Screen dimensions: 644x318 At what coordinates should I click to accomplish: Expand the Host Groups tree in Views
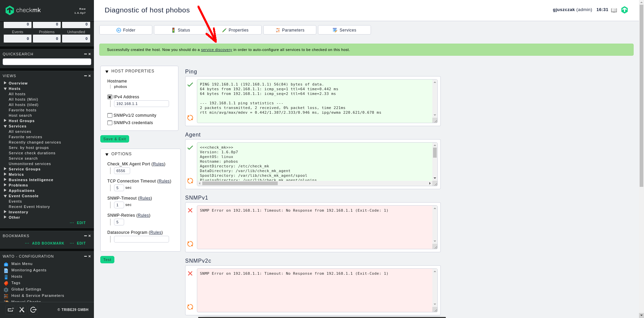[x=5, y=121]
